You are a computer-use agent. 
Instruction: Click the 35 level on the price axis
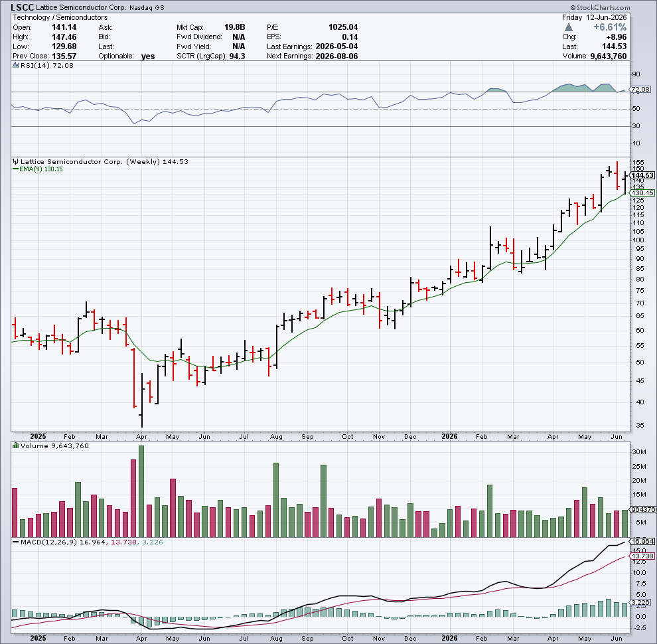coord(640,426)
